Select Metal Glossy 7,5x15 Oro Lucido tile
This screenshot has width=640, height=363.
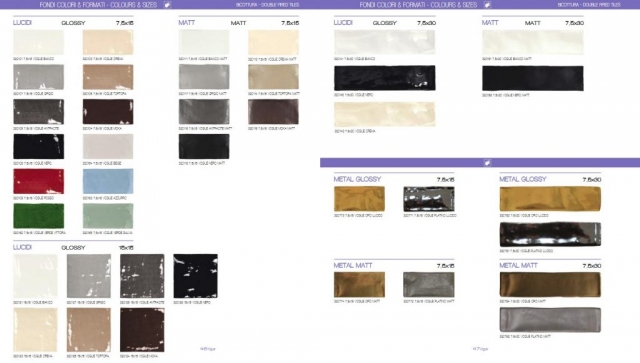pyautogui.click(x=359, y=199)
